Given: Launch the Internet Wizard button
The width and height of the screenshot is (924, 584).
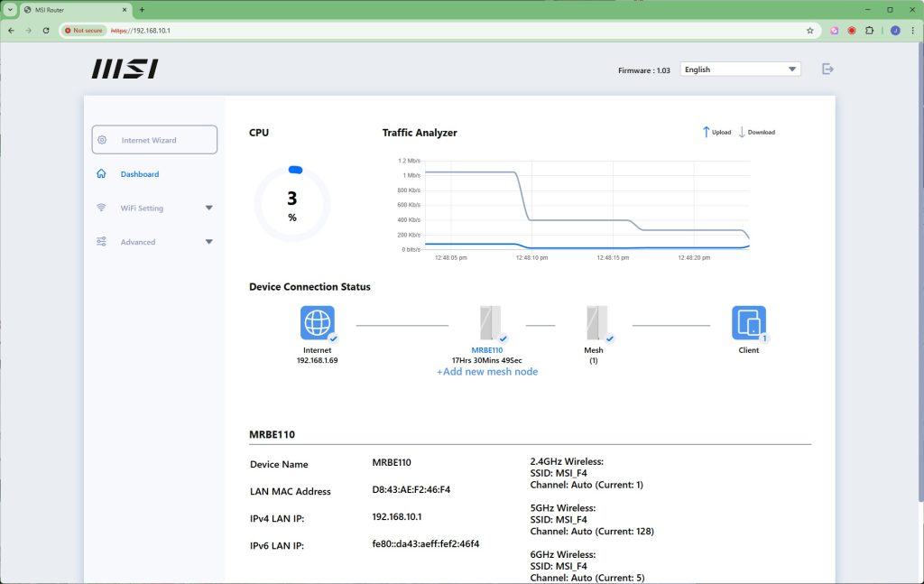Looking at the screenshot, I should pyautogui.click(x=154, y=140).
